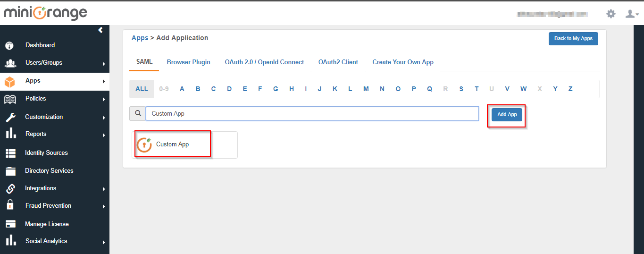
Task: Open the settings gear icon
Action: coord(611,14)
